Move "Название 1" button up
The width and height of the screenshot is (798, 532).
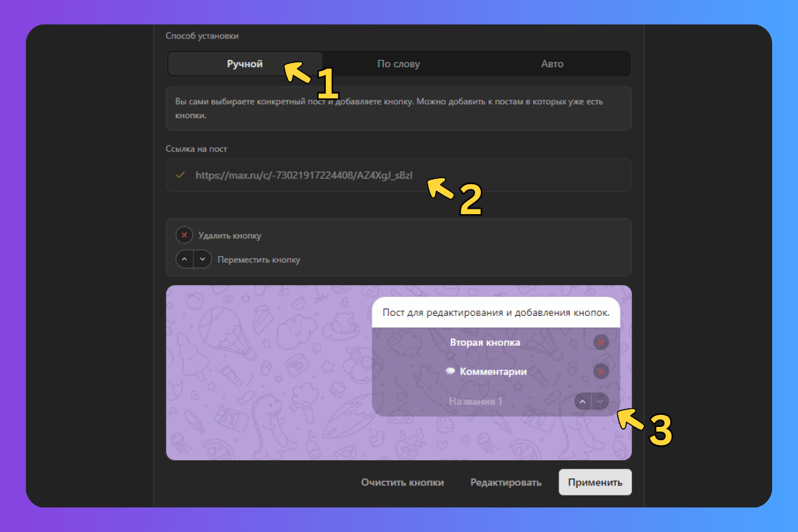(583, 401)
